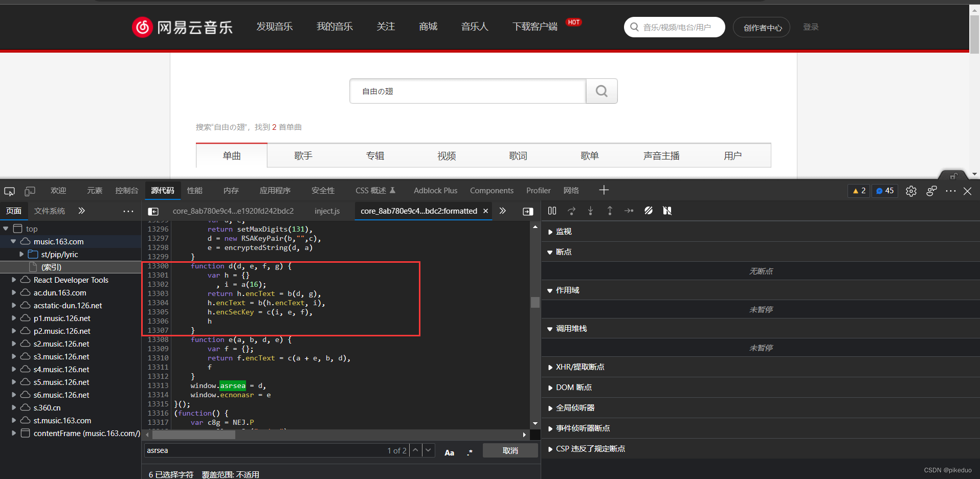Click the step over function icon
980x479 pixels.
(571, 211)
